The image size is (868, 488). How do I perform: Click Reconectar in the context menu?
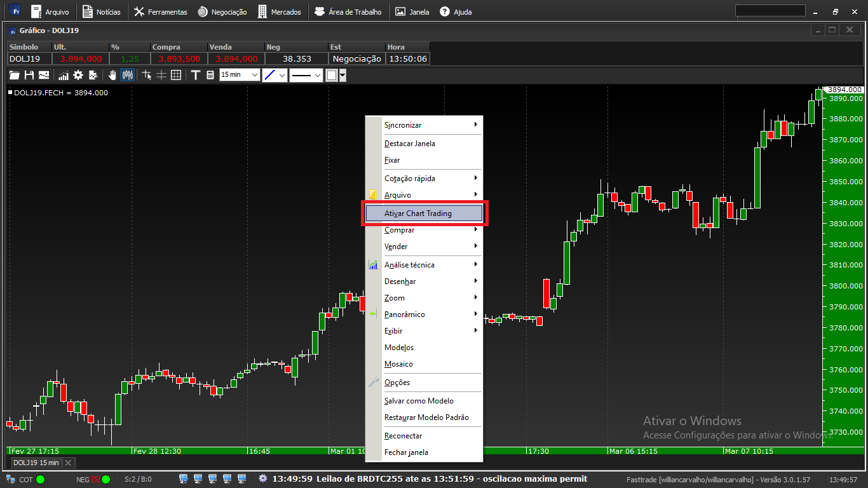pyautogui.click(x=424, y=436)
